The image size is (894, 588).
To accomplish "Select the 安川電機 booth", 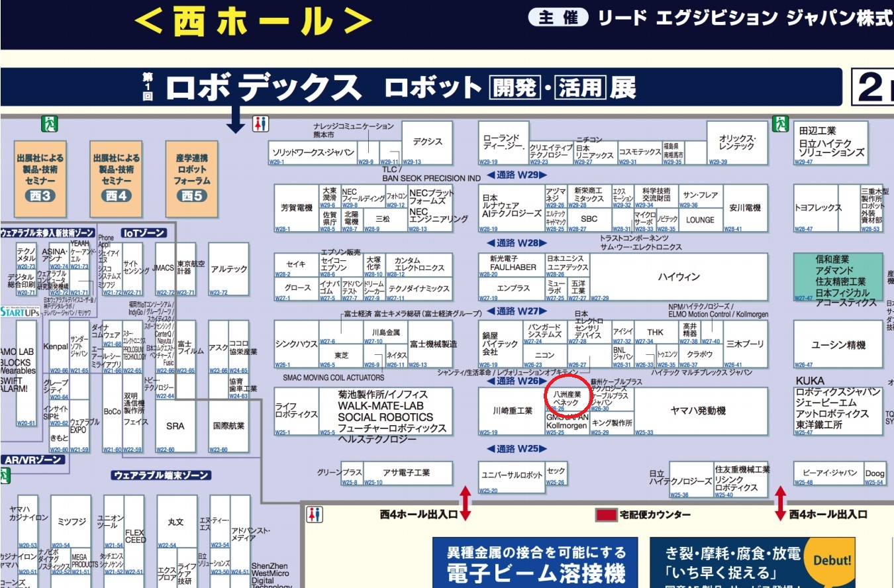I will click(745, 208).
